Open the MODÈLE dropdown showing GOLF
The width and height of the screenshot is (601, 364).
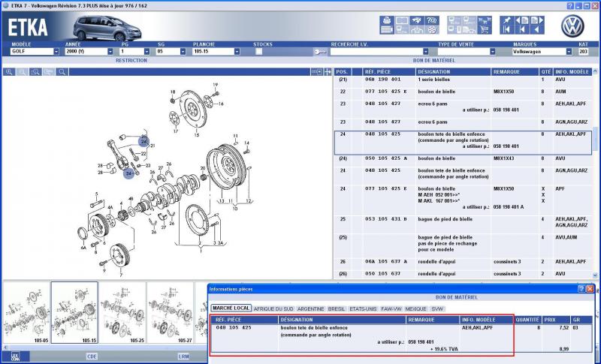point(56,51)
